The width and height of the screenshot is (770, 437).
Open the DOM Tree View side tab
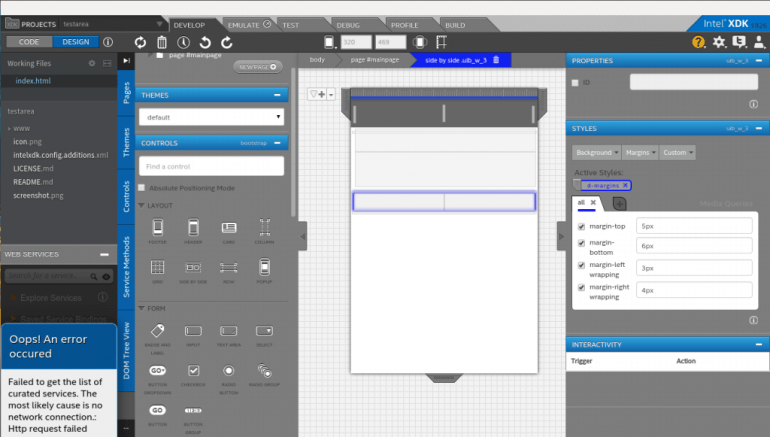[126, 351]
